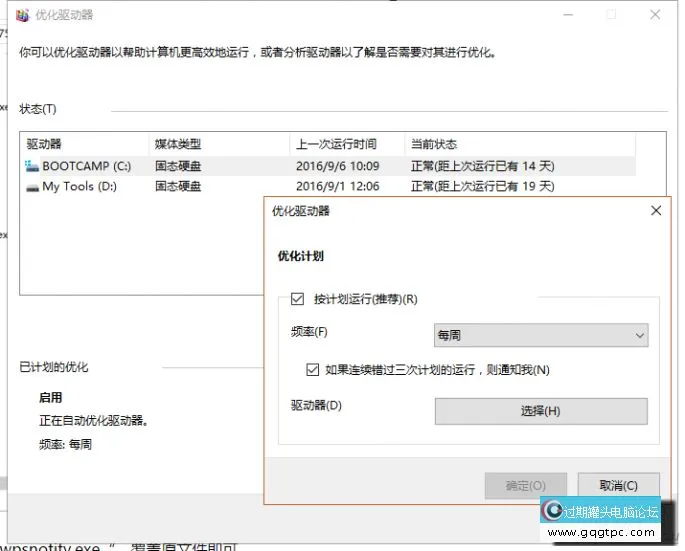The height and width of the screenshot is (551, 685).
Task: Select the My Tools (D:) row name
Action: tap(80, 187)
